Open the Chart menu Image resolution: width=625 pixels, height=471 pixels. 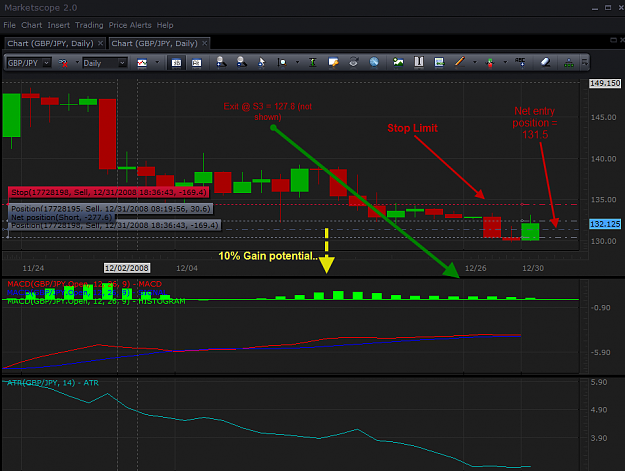click(x=31, y=25)
